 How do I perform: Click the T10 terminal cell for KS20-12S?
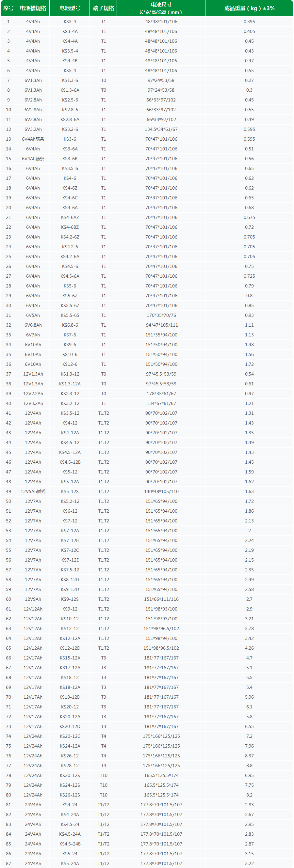(x=104, y=775)
